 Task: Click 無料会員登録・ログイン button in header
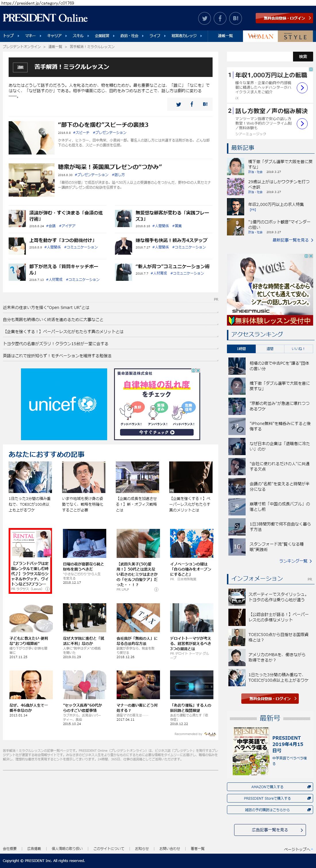pyautogui.click(x=284, y=18)
